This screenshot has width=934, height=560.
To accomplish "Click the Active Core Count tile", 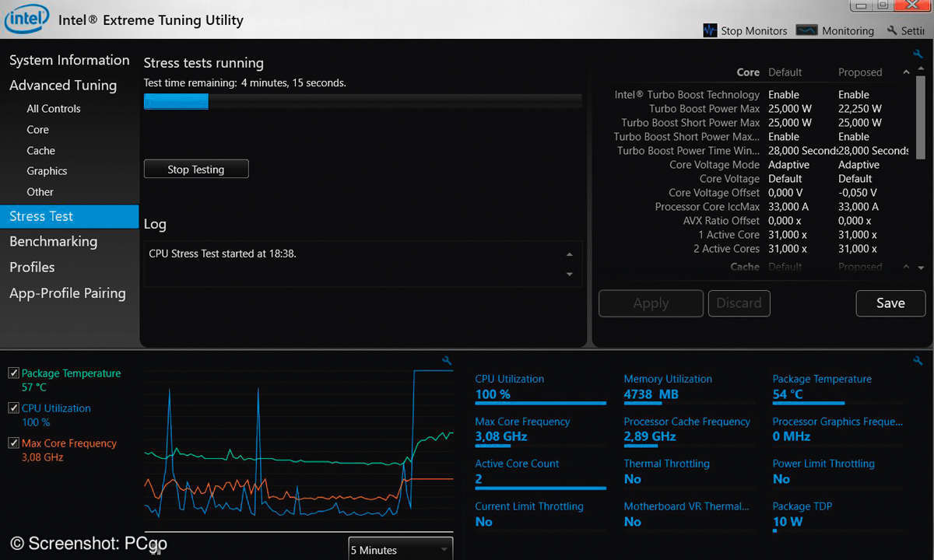I will pyautogui.click(x=540, y=472).
